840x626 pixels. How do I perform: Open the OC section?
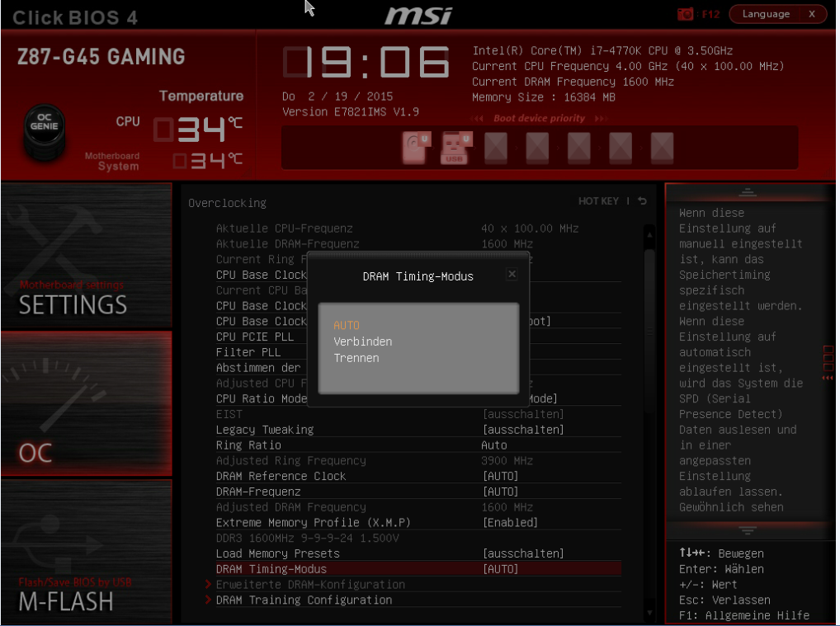87,403
